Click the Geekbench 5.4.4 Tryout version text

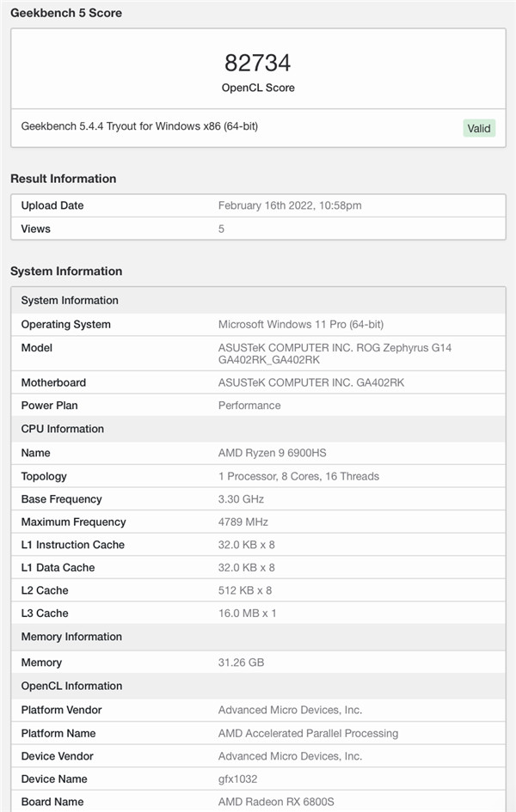coord(139,126)
